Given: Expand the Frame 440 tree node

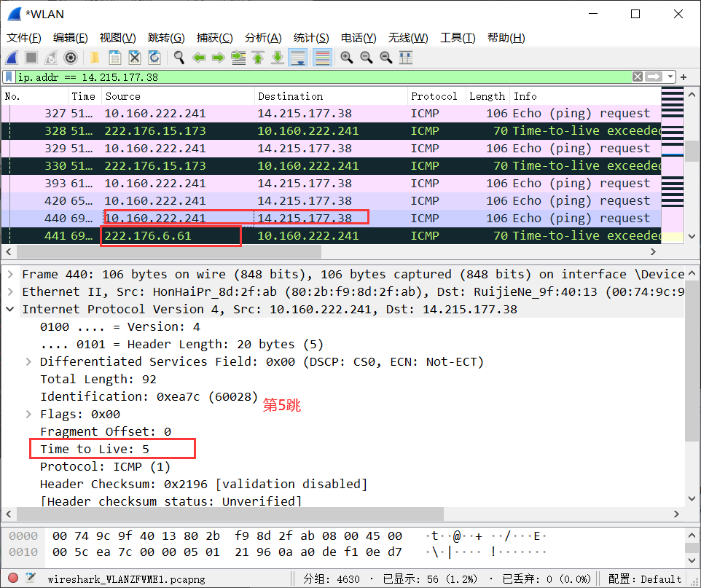Looking at the screenshot, I should pos(10,274).
